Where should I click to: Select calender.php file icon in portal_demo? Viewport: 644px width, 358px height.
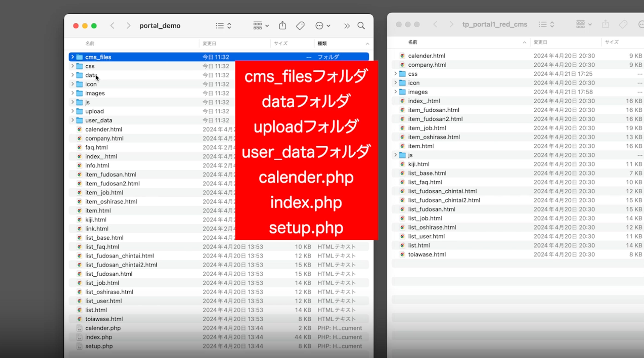point(79,328)
